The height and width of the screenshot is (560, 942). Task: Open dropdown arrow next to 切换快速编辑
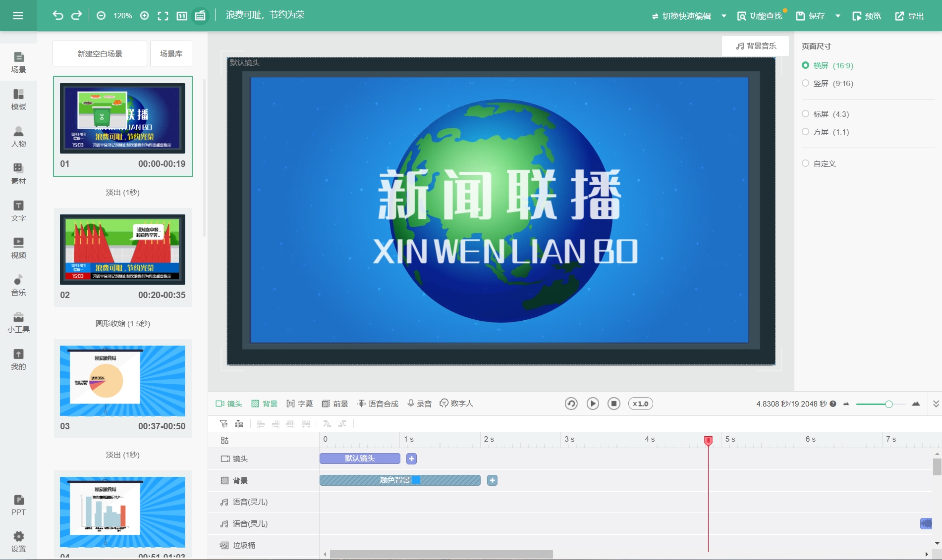(723, 16)
